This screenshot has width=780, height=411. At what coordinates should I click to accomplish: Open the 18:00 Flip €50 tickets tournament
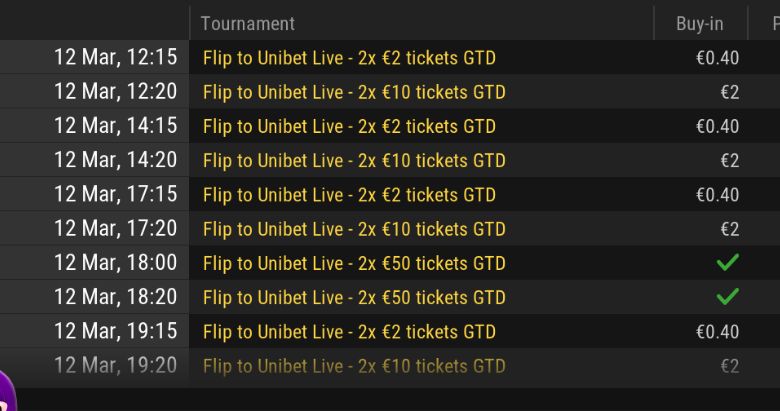click(354, 263)
